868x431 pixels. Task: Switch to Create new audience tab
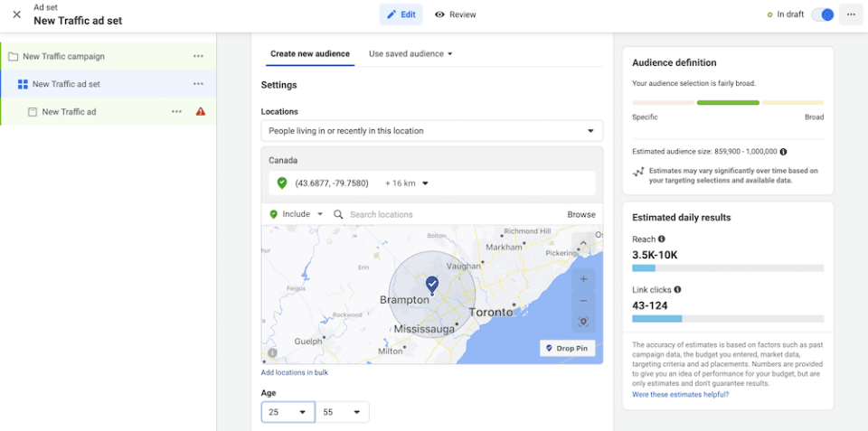(310, 53)
